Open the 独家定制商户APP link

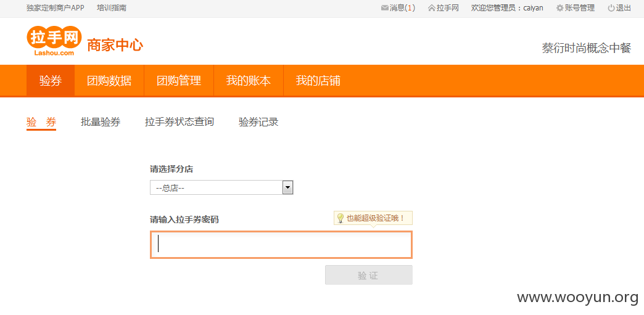56,8
